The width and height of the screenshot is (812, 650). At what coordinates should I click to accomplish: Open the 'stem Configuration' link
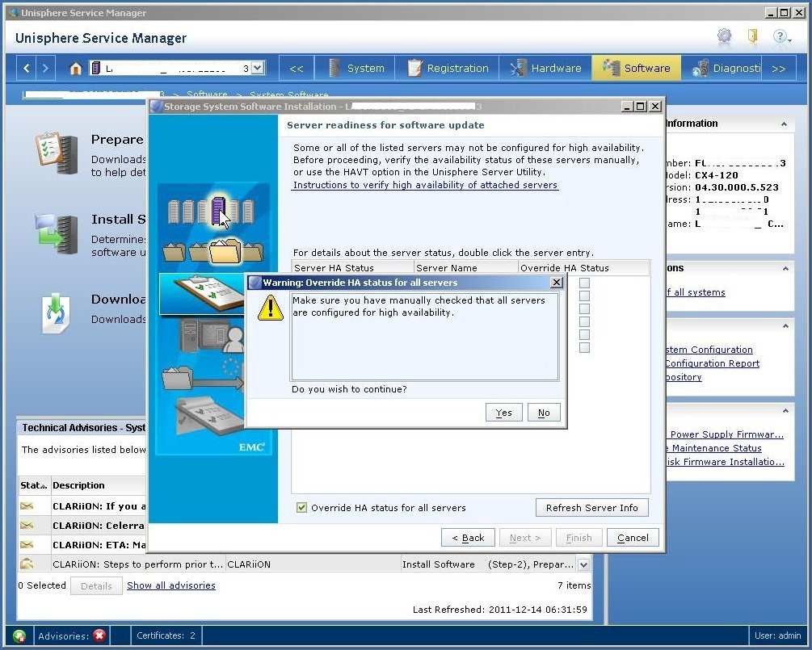pyautogui.click(x=709, y=350)
